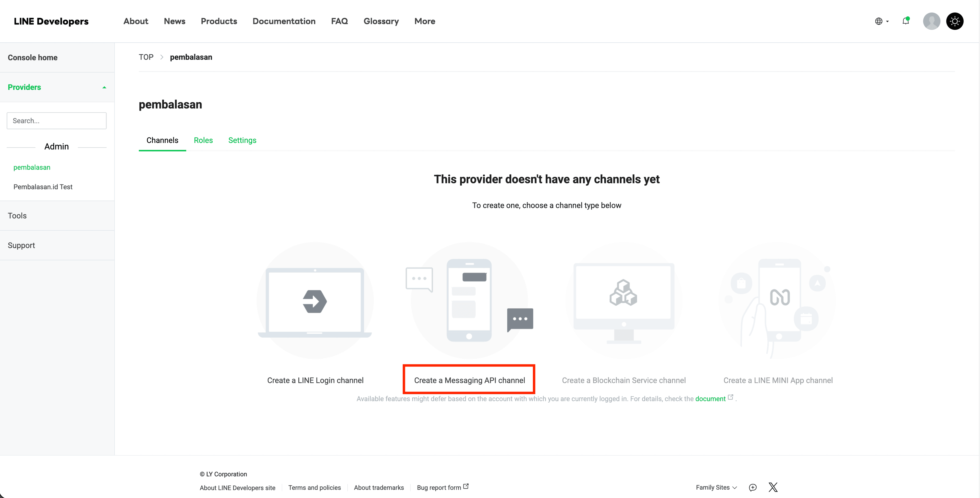
Task: Open the LINE chat icon in footer
Action: click(753, 487)
